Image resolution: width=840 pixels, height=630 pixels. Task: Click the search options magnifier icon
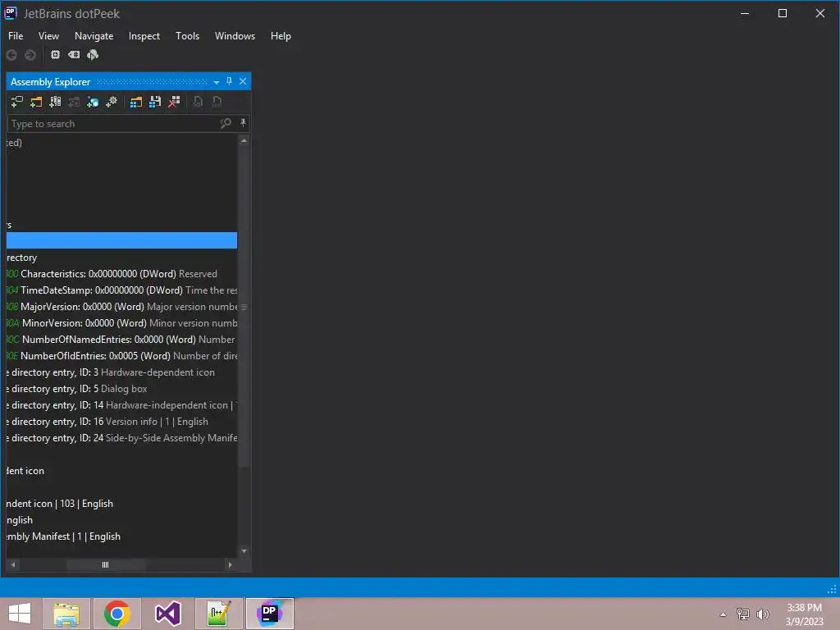pos(226,124)
